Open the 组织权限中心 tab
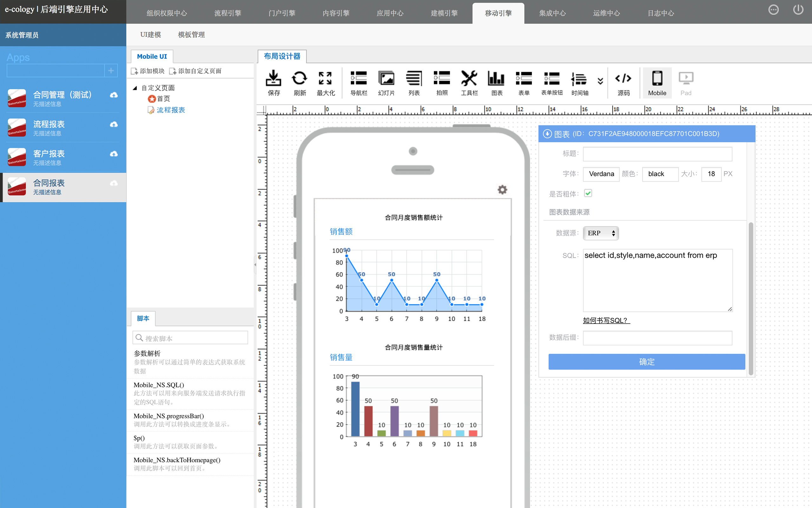 167,13
